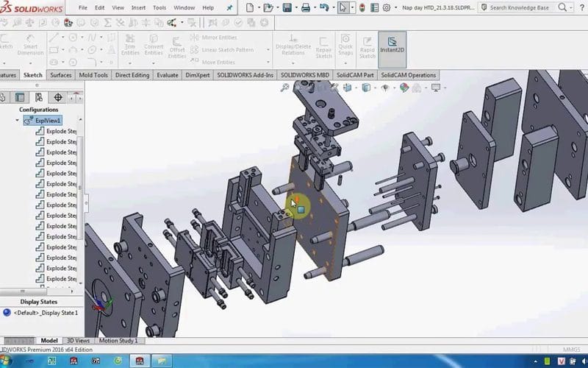Click the colored assembly toolbar icon
This screenshot has width=588, height=368.
pyautogui.click(x=68, y=23)
